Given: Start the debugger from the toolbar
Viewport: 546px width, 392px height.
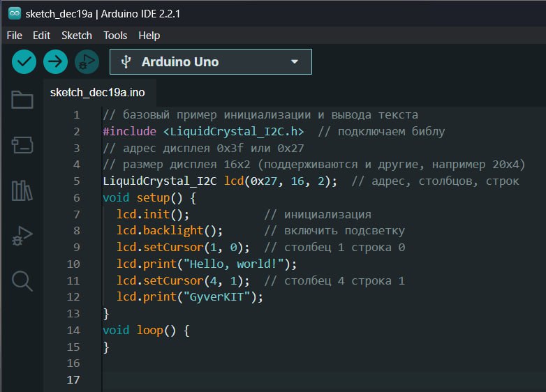Looking at the screenshot, I should tap(87, 62).
